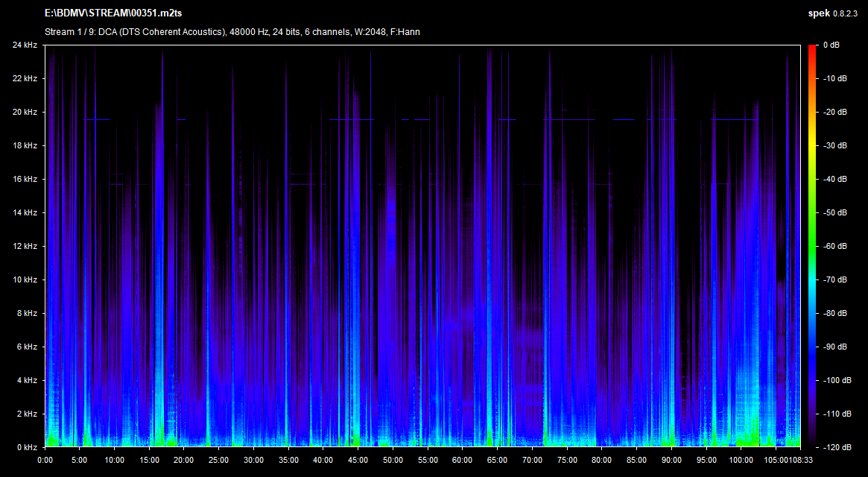Click the 100:00 time axis marker
868x477 pixels.
740,460
